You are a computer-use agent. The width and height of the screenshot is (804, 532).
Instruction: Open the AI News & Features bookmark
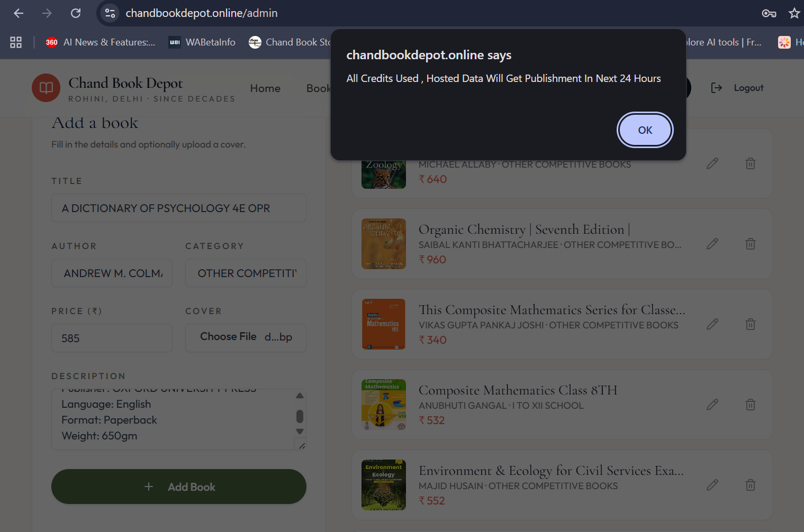(101, 42)
